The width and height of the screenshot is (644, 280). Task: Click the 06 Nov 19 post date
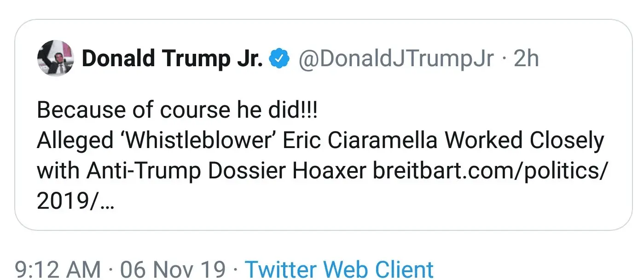173,269
